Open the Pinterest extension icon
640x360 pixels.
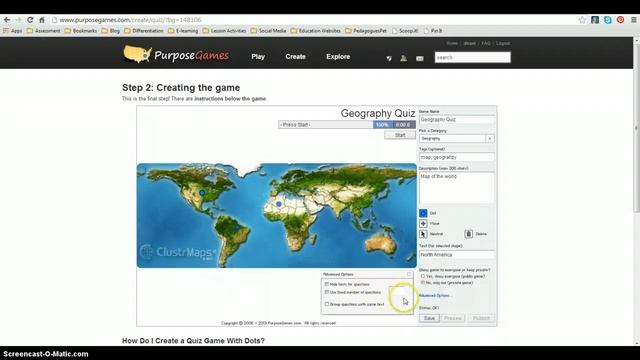620,20
